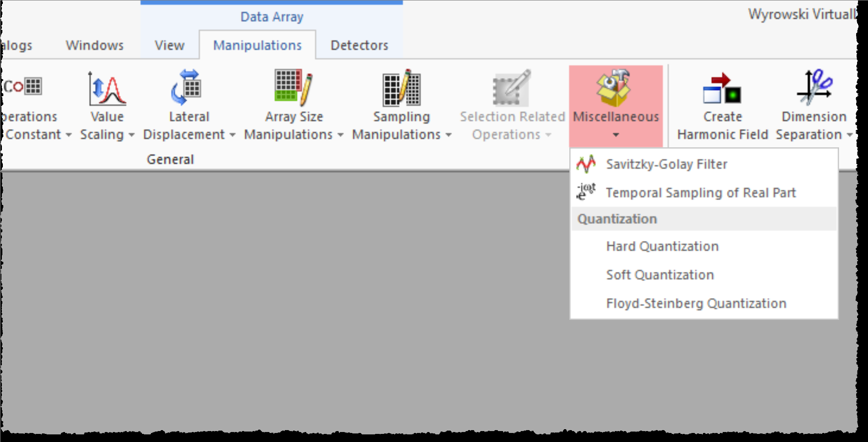Click the Array Size Manipulations grid icon
Viewport: 868px width, 442px height.
(293, 87)
